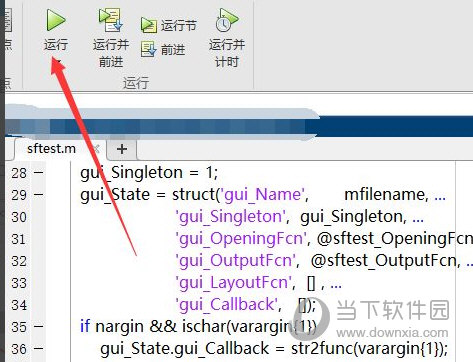Image resolution: width=473 pixels, height=362 pixels.
Task: Click the string 'gui_LayoutFcn'
Action: (x=235, y=283)
